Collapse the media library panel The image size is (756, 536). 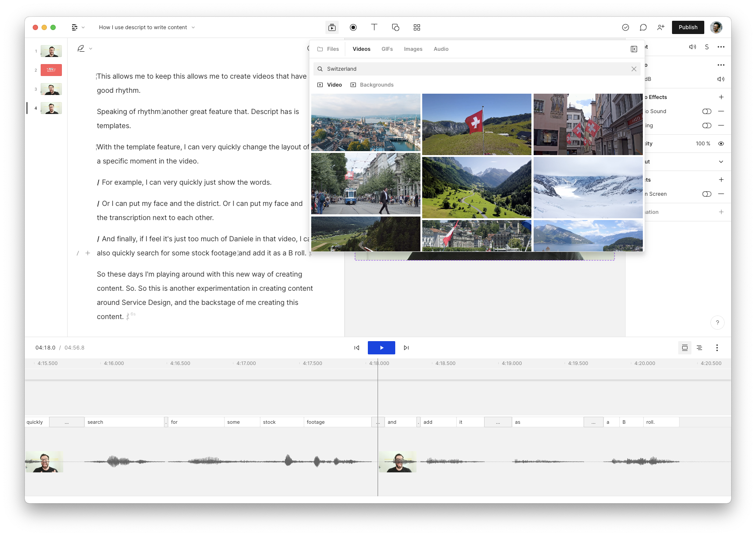tap(634, 49)
